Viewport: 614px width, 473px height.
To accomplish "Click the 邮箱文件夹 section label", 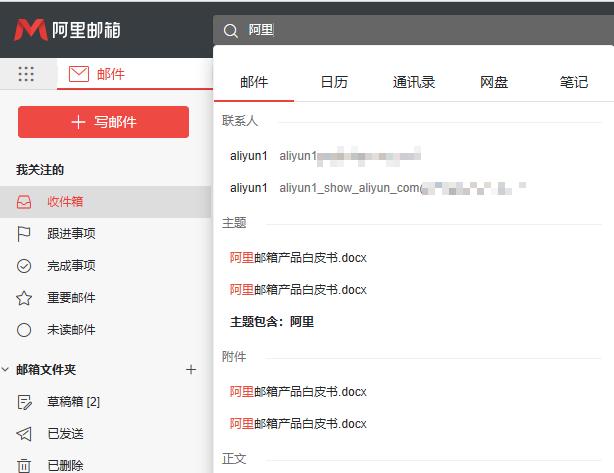I will tap(46, 370).
